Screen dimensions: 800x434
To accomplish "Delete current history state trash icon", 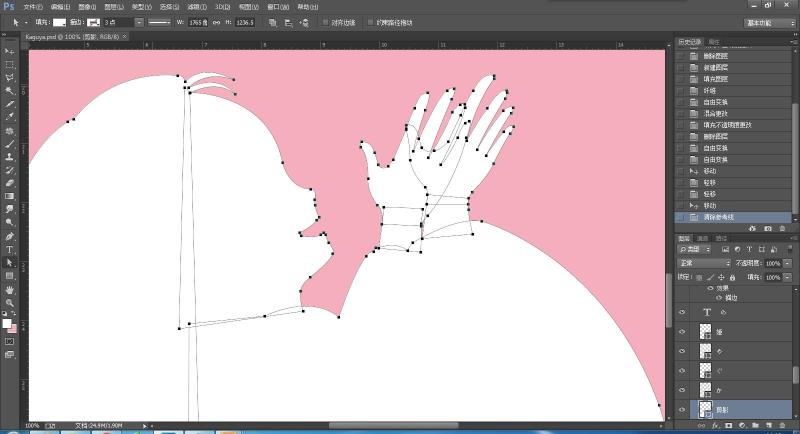I will coord(782,228).
